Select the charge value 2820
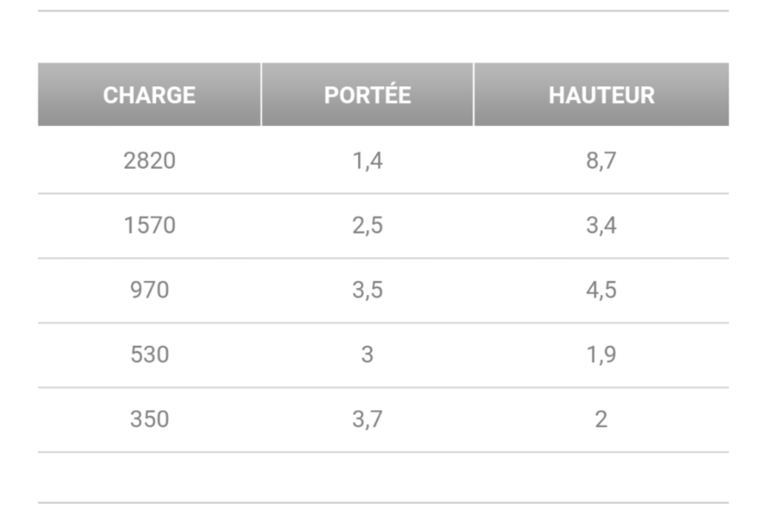Screen dimensions: 768x512 (149, 161)
